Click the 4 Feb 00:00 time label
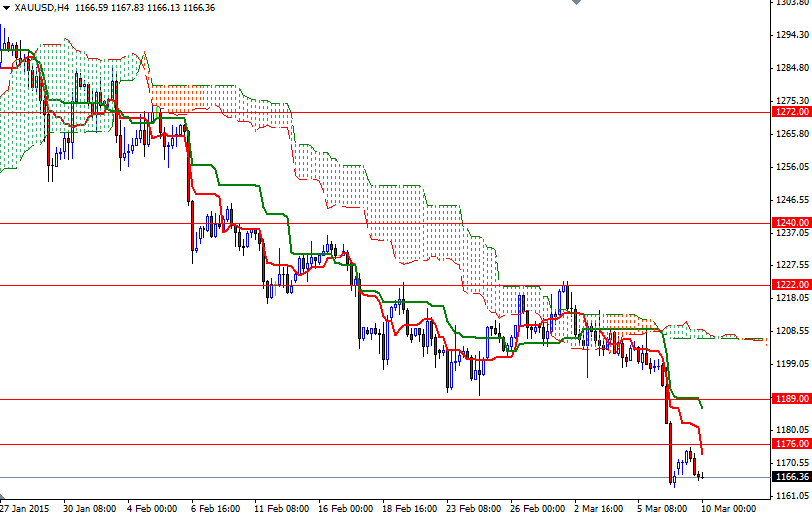Screen dimensions: 812x515 [x=152, y=507]
